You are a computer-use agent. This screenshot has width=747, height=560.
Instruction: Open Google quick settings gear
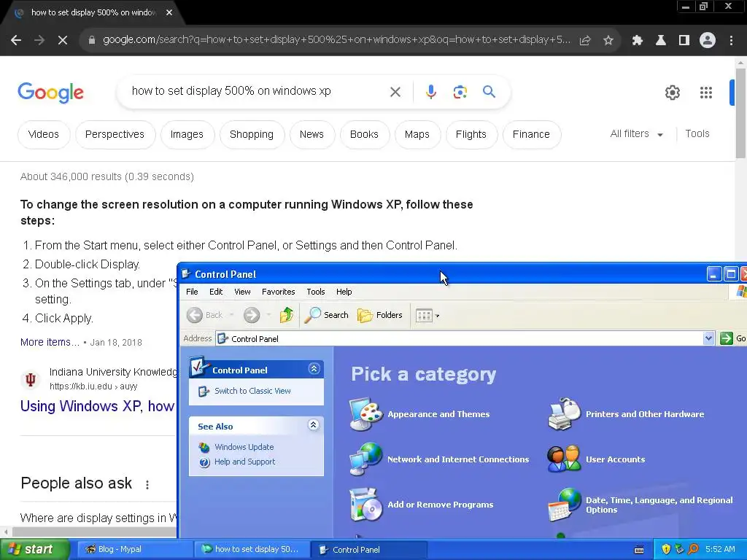click(x=672, y=93)
